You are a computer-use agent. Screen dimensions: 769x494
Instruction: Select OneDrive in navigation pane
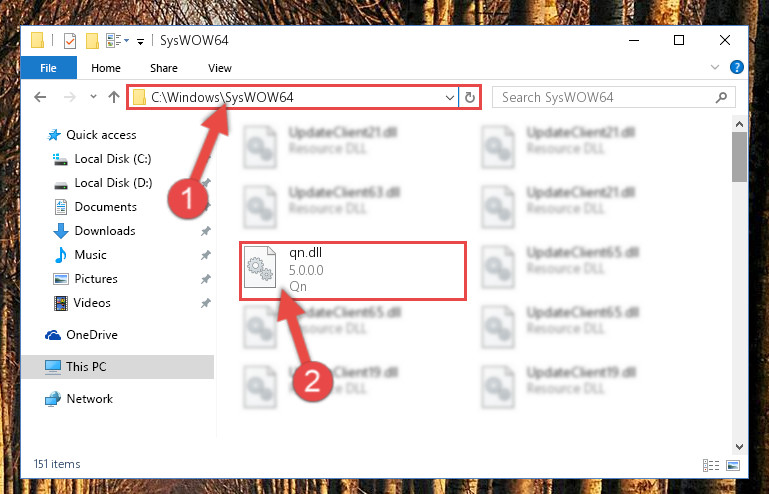point(92,335)
